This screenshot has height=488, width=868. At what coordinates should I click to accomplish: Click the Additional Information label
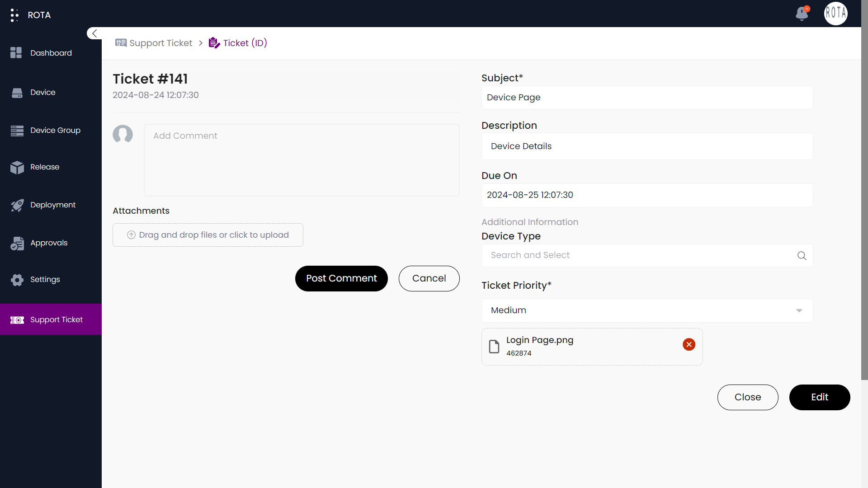[530, 222]
